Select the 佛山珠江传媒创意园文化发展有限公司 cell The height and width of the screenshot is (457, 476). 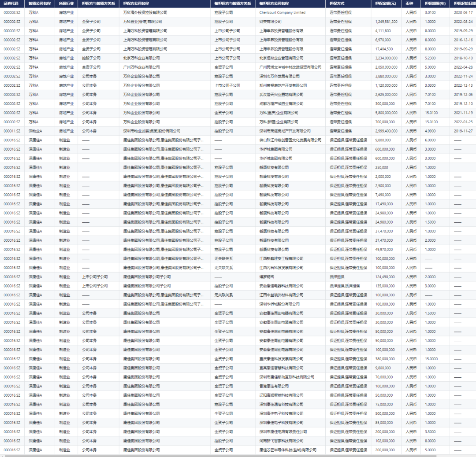tap(290, 140)
